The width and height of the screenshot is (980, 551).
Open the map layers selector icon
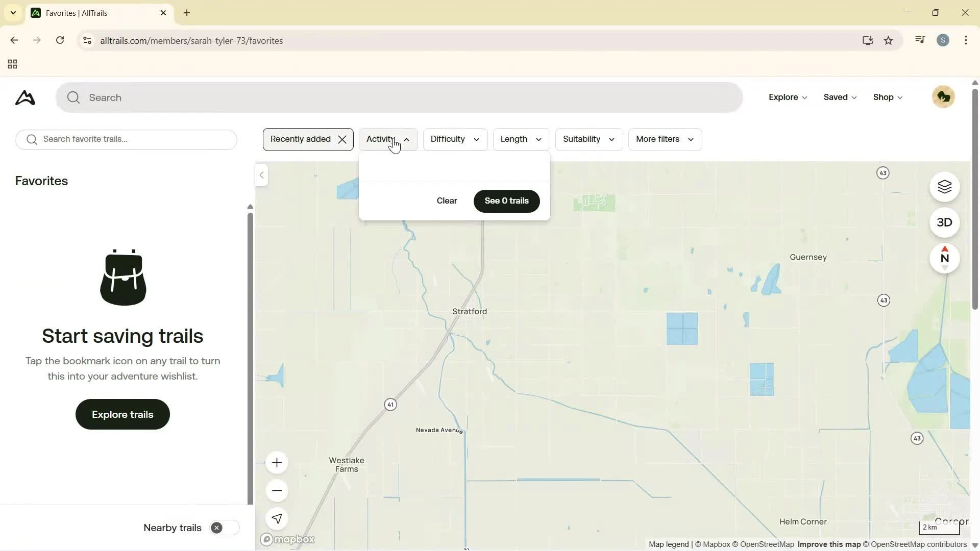click(x=945, y=187)
